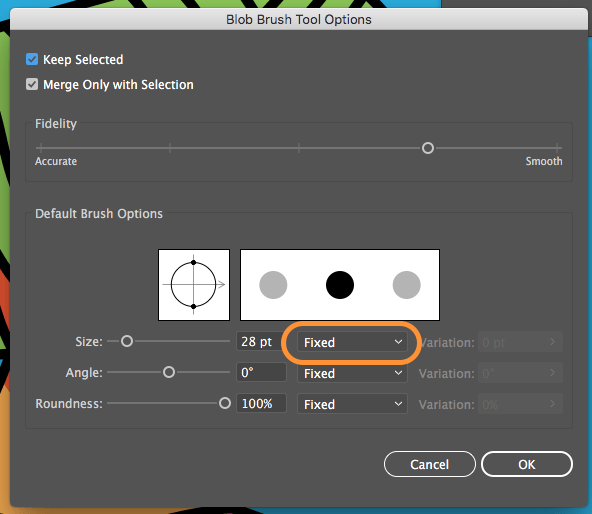Click the Roundness slider handle
The height and width of the screenshot is (514, 592).
(225, 403)
